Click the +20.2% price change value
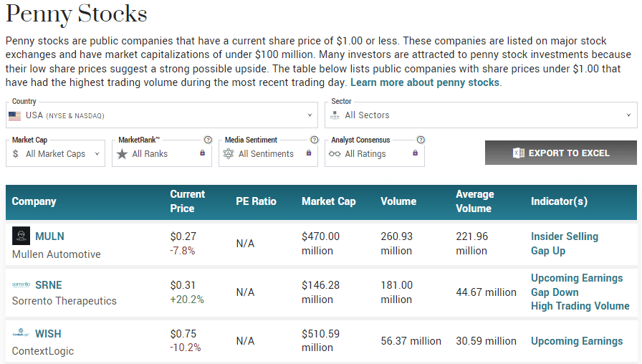This screenshot has width=642, height=364. 187,300
